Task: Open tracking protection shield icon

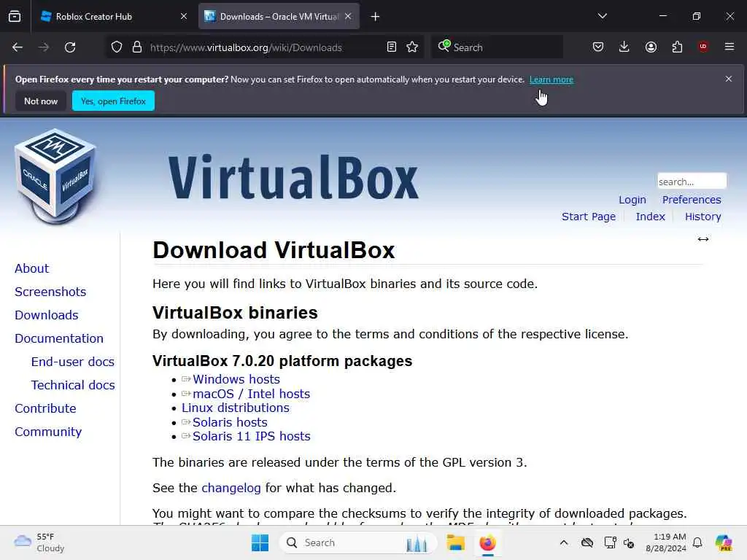Action: 117,47
